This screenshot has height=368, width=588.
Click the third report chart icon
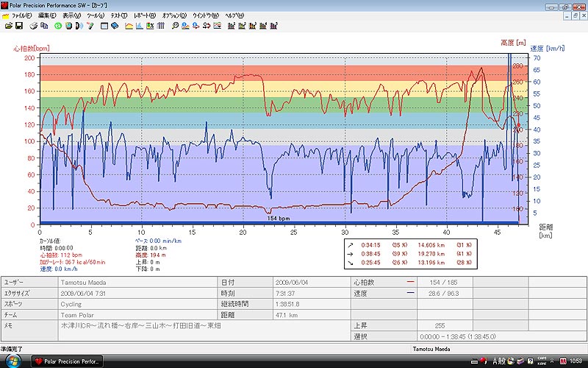point(252,26)
